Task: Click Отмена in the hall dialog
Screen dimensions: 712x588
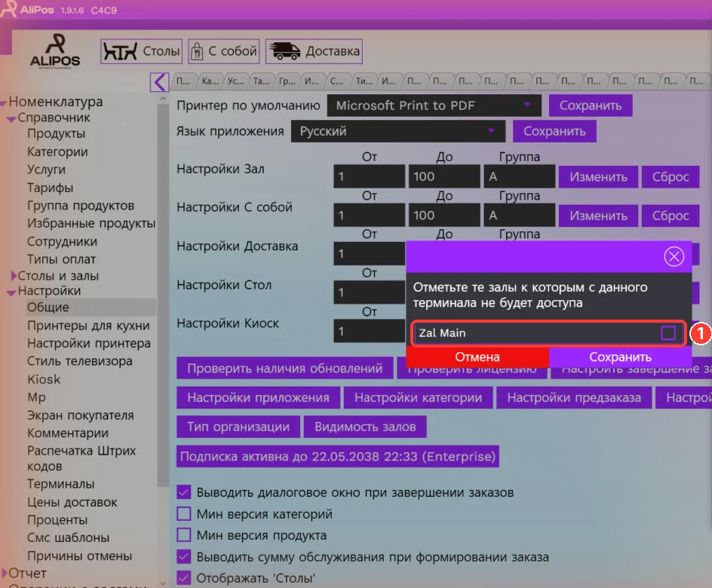Action: pos(477,357)
